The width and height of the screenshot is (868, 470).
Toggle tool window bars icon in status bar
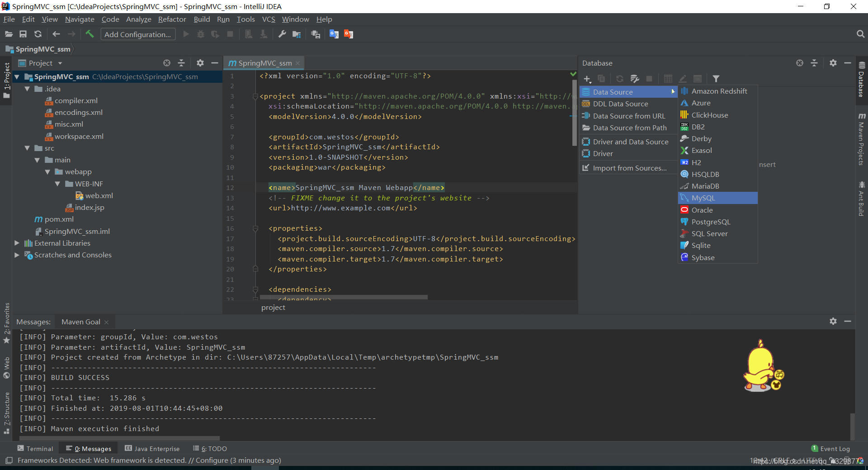pyautogui.click(x=9, y=461)
